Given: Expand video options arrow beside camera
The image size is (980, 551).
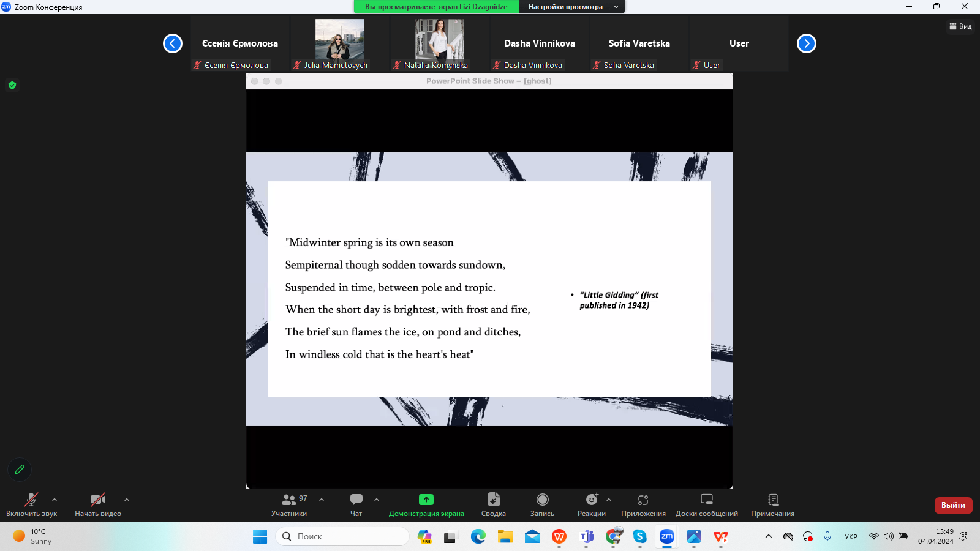Looking at the screenshot, I should pyautogui.click(x=127, y=500).
